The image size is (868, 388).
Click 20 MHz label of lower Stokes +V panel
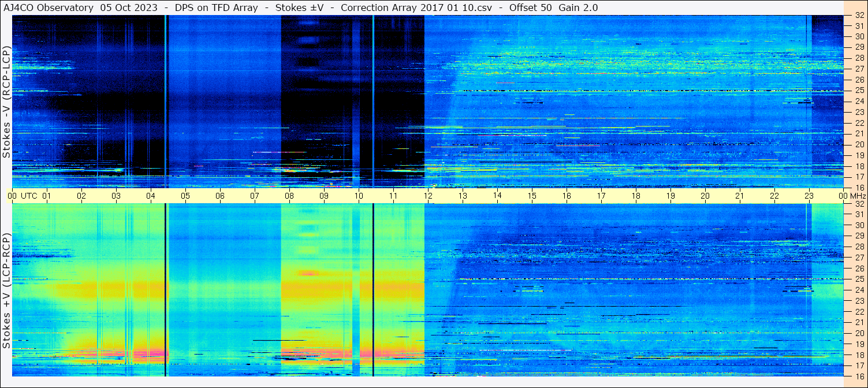coord(859,333)
